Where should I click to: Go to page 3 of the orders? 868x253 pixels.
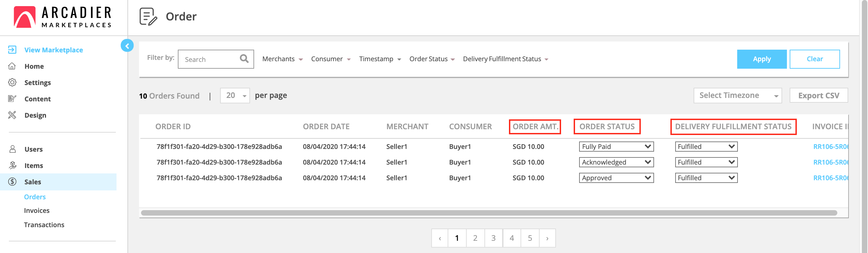click(493, 238)
